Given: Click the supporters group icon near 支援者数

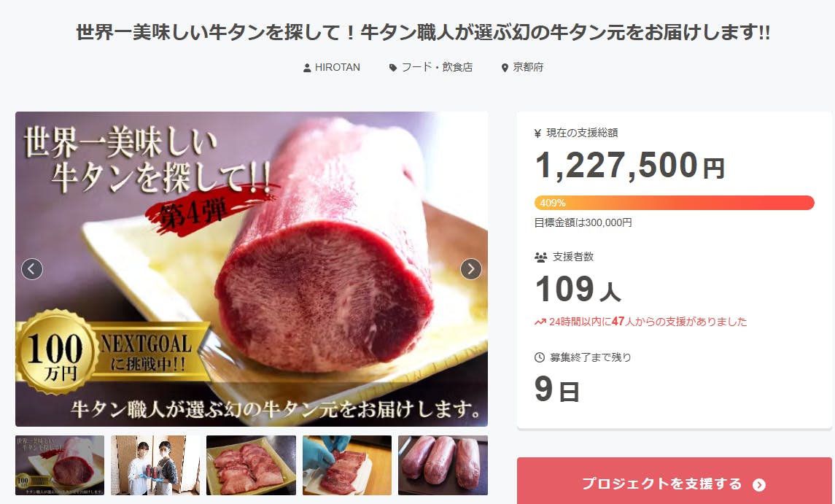Looking at the screenshot, I should [540, 257].
